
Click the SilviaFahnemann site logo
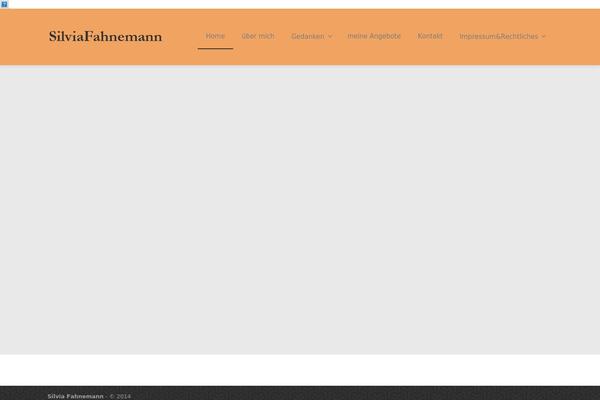pyautogui.click(x=105, y=37)
